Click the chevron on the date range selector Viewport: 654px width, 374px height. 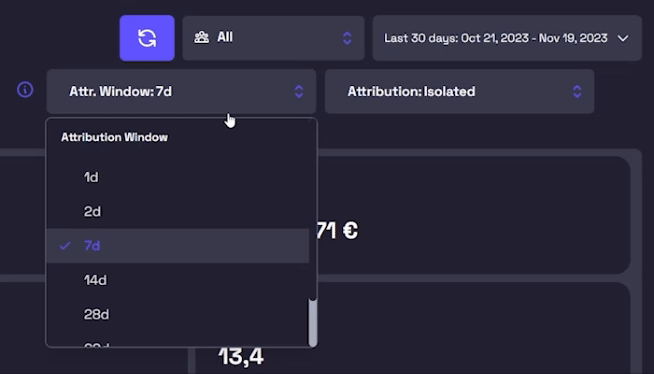pyautogui.click(x=623, y=38)
